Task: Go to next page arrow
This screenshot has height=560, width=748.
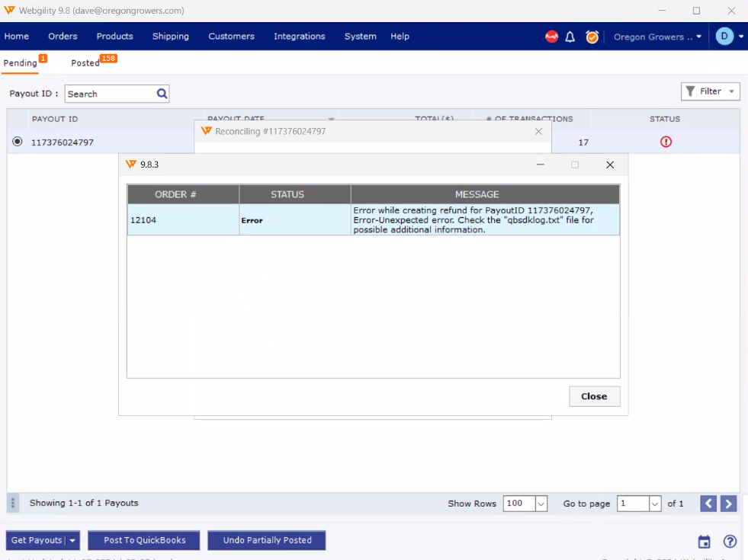Action: click(728, 504)
